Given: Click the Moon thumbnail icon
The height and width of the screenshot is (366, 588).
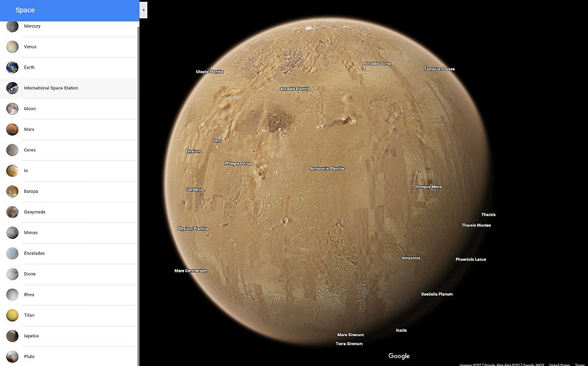Looking at the screenshot, I should (x=12, y=109).
